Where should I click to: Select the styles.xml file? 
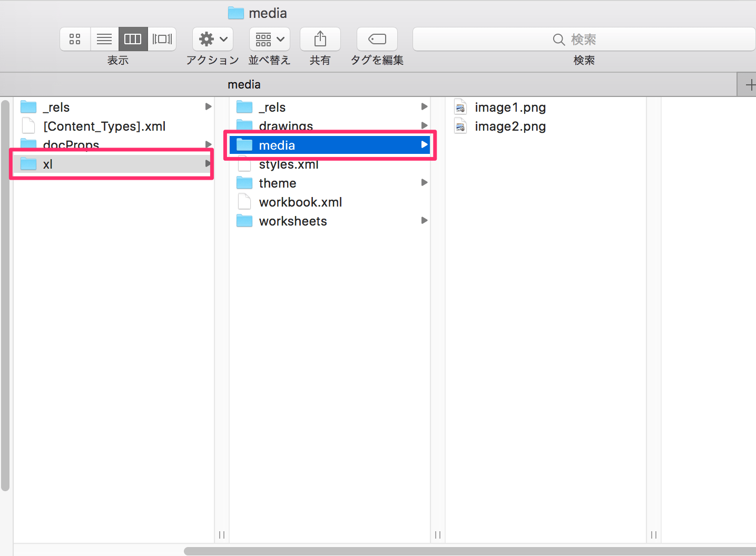tap(330, 164)
